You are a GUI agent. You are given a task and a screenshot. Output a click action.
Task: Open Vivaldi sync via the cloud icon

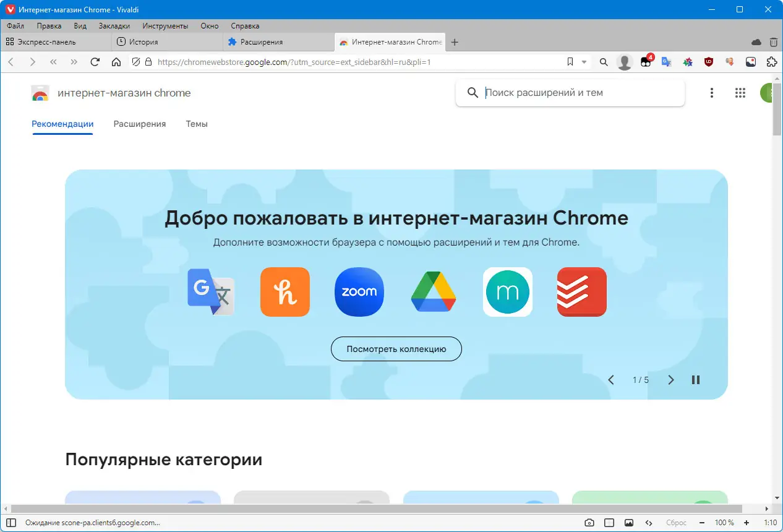tap(756, 43)
